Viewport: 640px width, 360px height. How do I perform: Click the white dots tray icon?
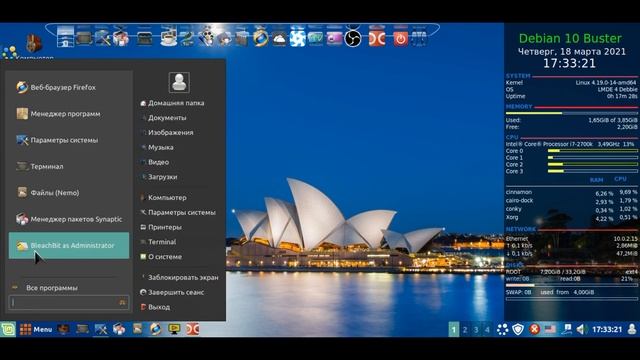pyautogui.click(x=502, y=329)
